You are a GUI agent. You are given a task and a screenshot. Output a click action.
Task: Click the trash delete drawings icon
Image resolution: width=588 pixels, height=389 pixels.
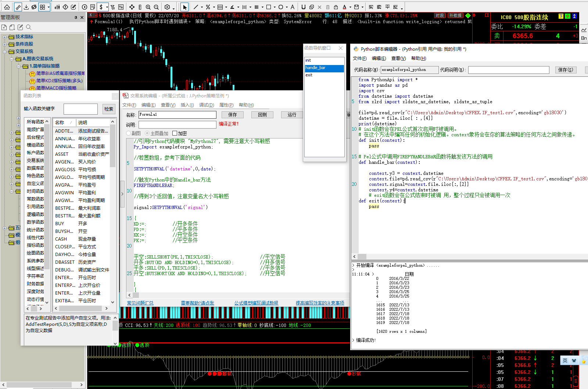click(x=328, y=7)
